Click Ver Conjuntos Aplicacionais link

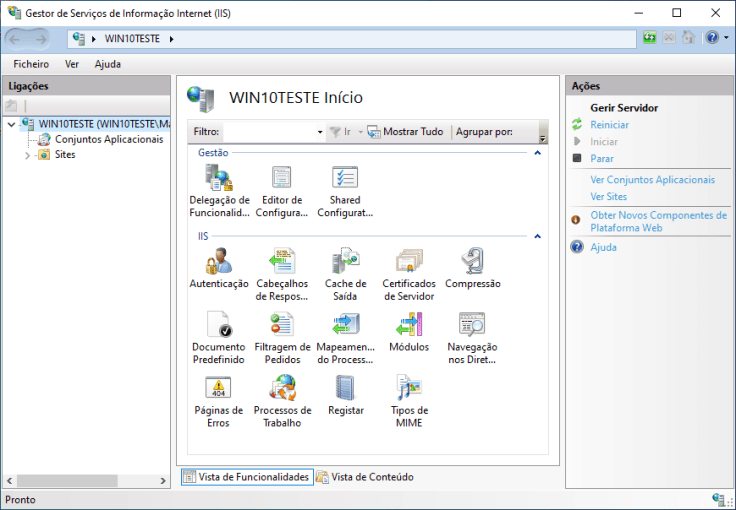click(652, 180)
